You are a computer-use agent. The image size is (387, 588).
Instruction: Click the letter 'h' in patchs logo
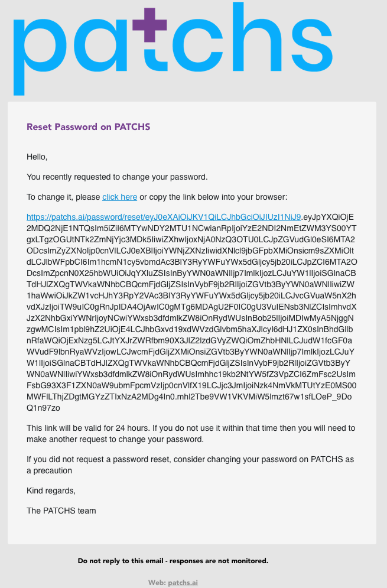coord(262,37)
